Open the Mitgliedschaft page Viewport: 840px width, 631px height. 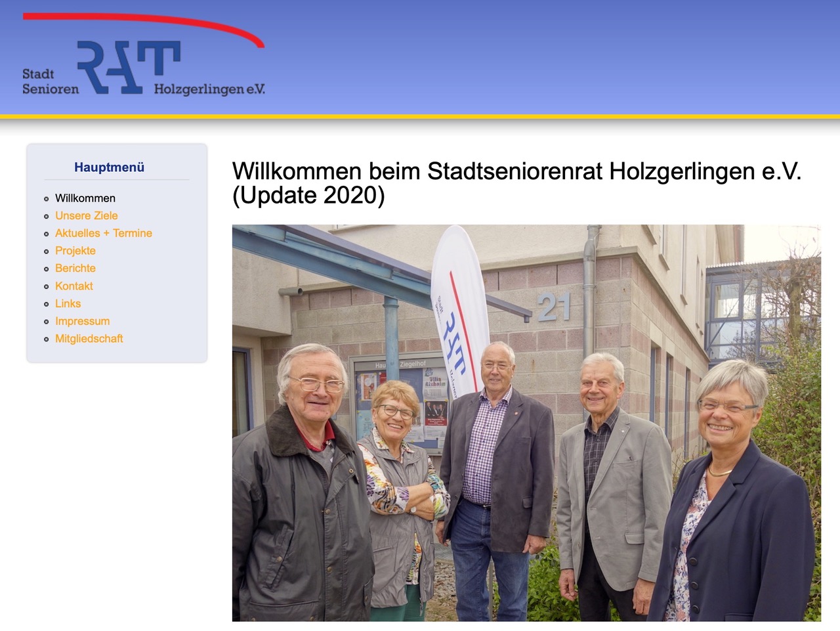click(89, 339)
